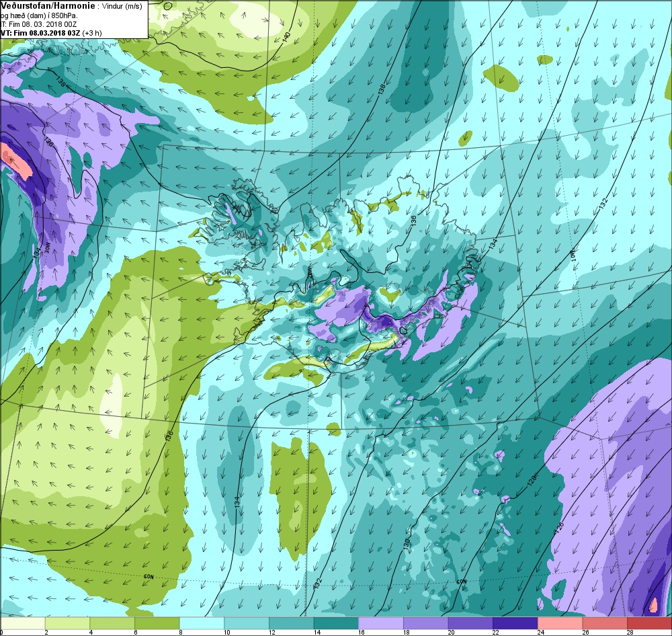Click the 'VT: Fim 08.03.2018 03Z (+3 h)' line

click(51, 32)
